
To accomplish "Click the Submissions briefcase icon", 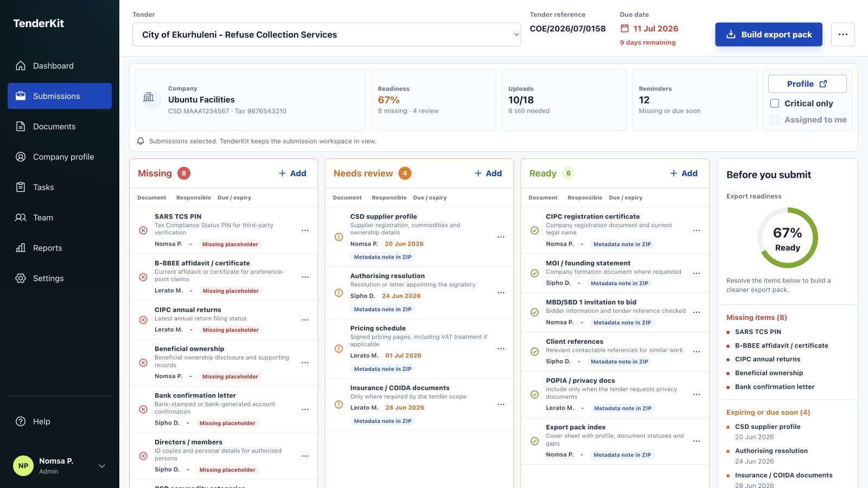I will [x=21, y=96].
